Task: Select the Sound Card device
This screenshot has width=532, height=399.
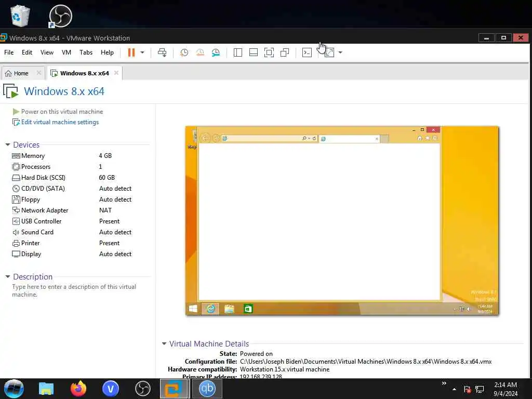Action: pos(73,232)
